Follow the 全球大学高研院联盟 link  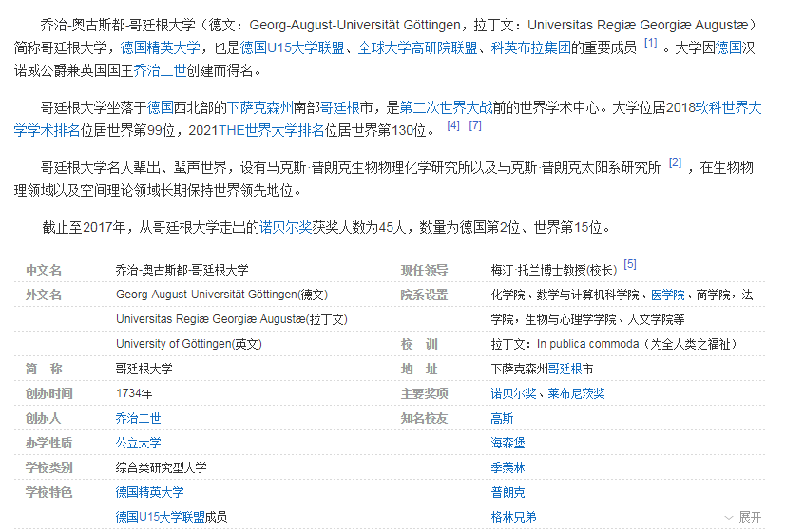click(x=417, y=48)
